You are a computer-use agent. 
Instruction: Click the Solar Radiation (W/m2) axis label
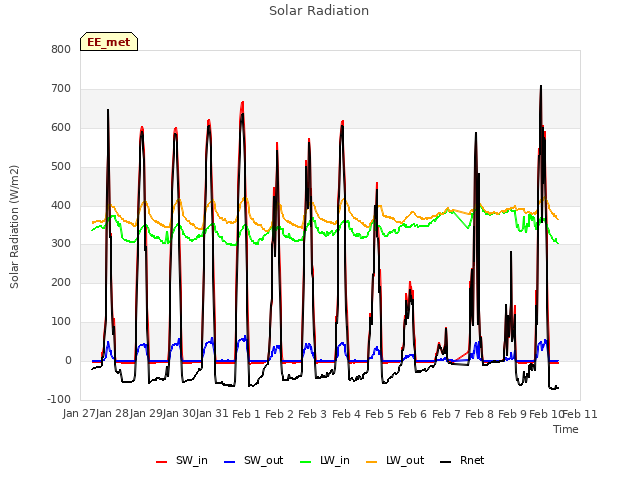(x=14, y=227)
